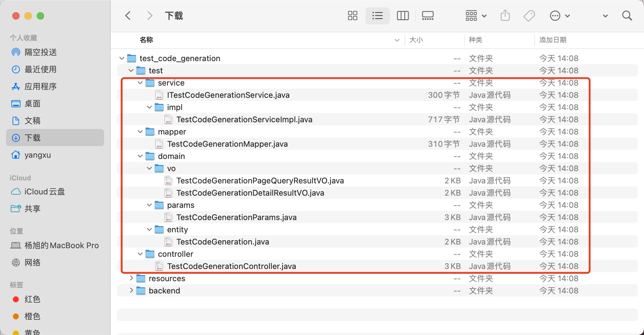Switch to list view
This screenshot has width=644, height=335.
click(377, 16)
